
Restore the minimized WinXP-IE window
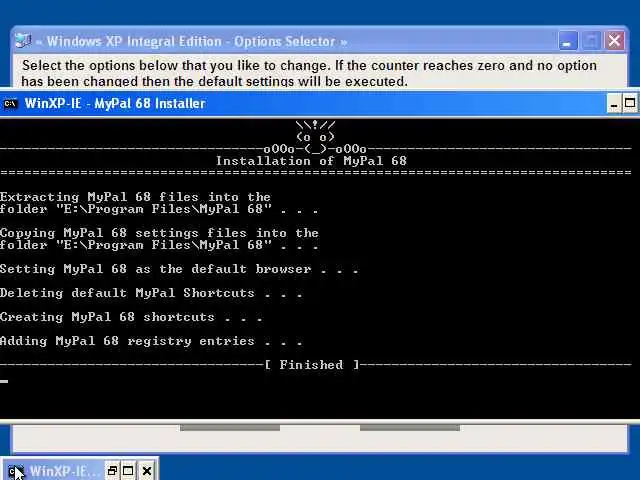click(112, 471)
